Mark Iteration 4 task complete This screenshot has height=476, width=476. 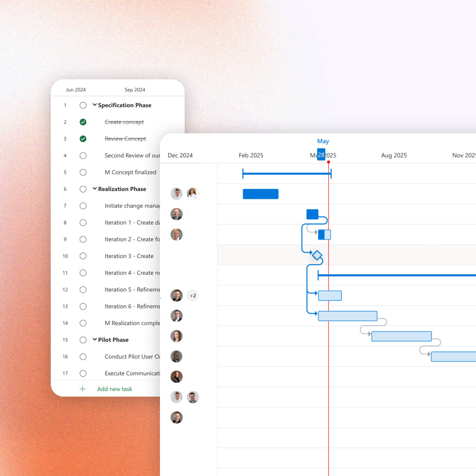[x=83, y=273]
